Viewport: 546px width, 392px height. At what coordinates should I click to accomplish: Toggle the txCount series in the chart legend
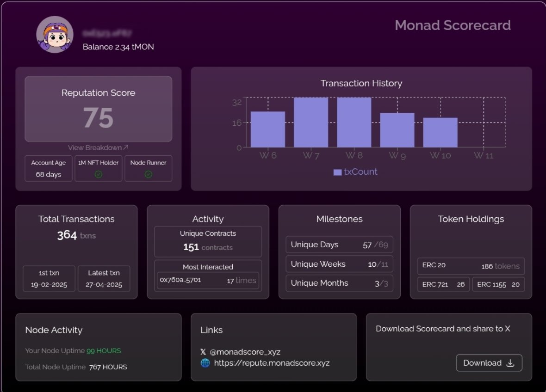(355, 171)
